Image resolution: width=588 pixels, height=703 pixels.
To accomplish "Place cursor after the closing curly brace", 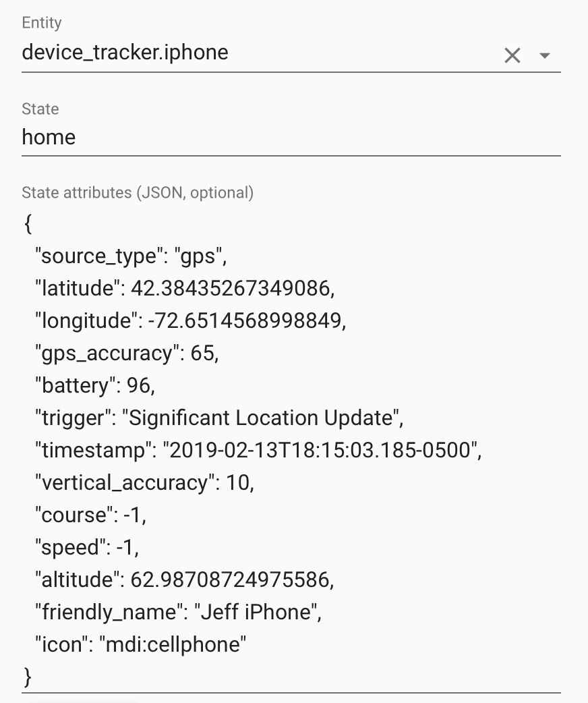I will coord(32,675).
